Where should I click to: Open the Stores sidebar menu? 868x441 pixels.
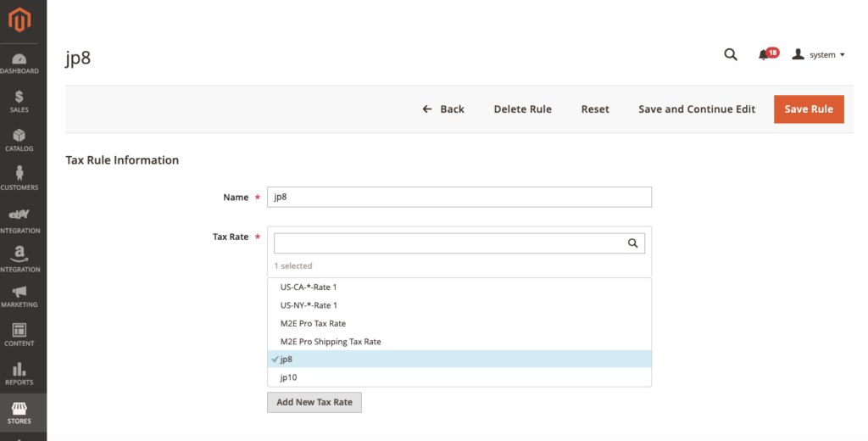[19, 413]
